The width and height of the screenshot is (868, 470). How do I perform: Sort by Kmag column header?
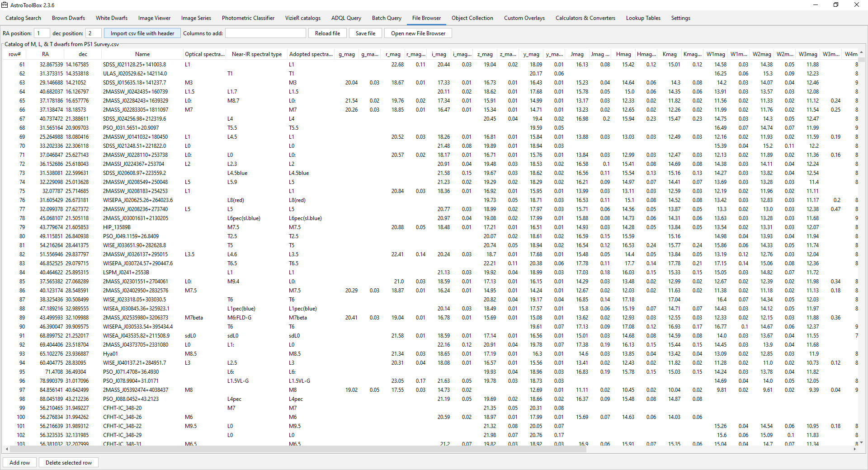[x=670, y=54]
